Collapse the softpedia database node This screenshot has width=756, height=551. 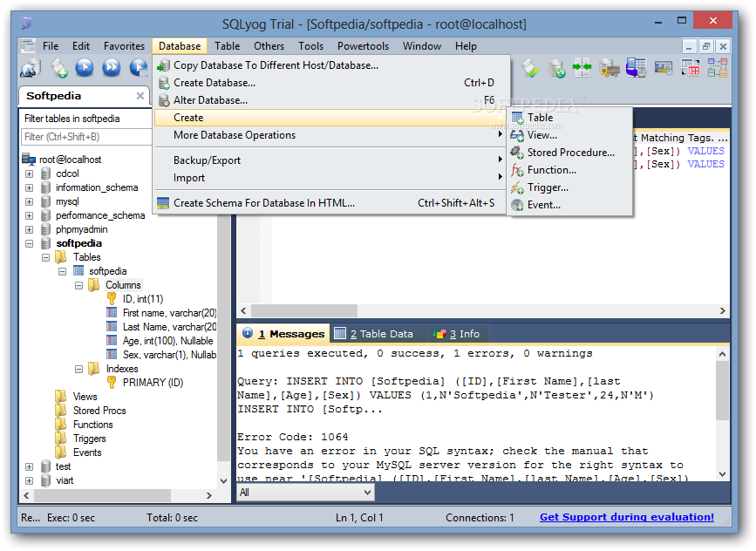pyautogui.click(x=30, y=243)
